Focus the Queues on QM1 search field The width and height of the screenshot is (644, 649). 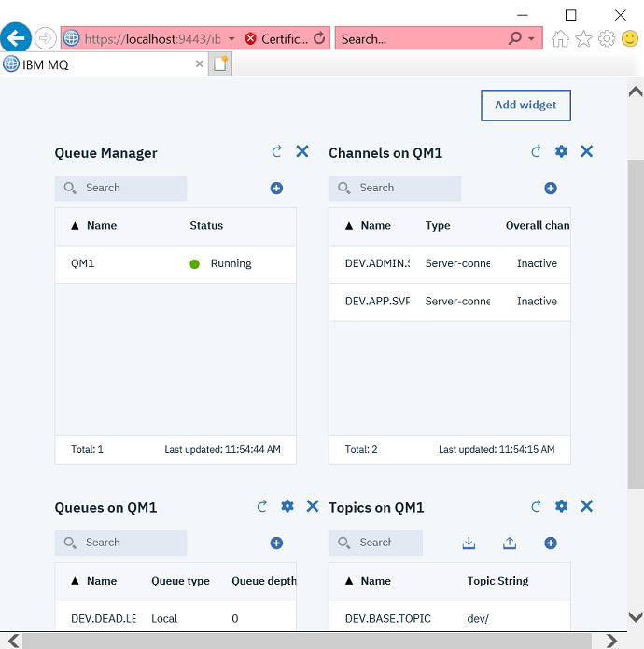click(120, 543)
